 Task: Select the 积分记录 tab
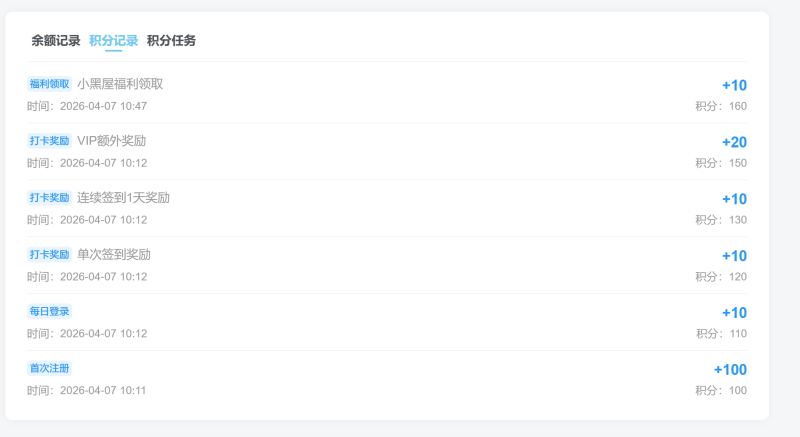tap(113, 41)
